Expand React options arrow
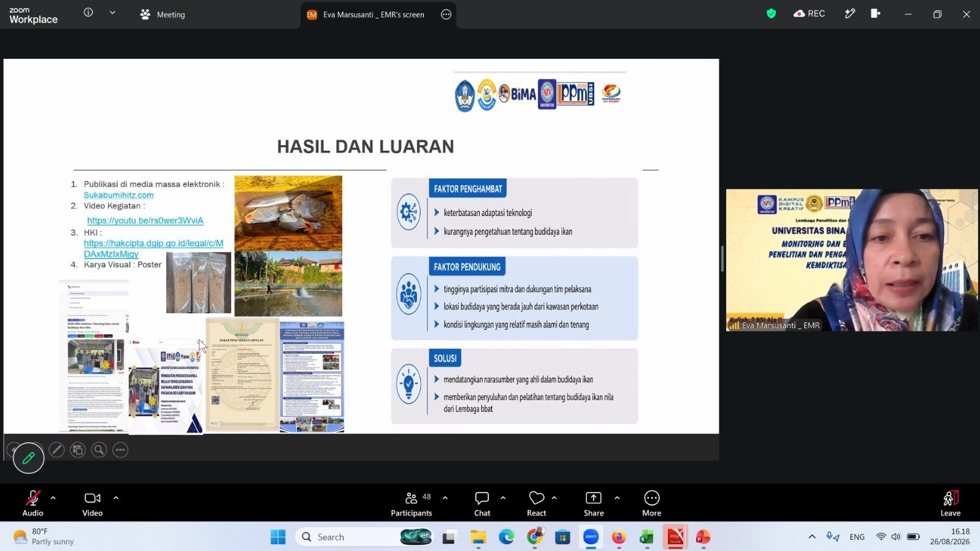Screen dimensions: 980x551 (554, 498)
